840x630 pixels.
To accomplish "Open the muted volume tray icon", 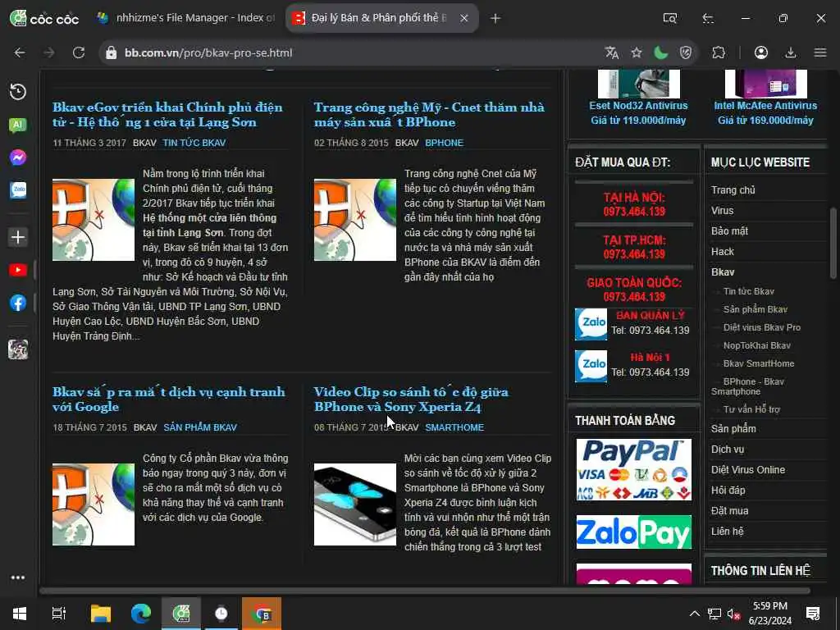I will point(733,614).
